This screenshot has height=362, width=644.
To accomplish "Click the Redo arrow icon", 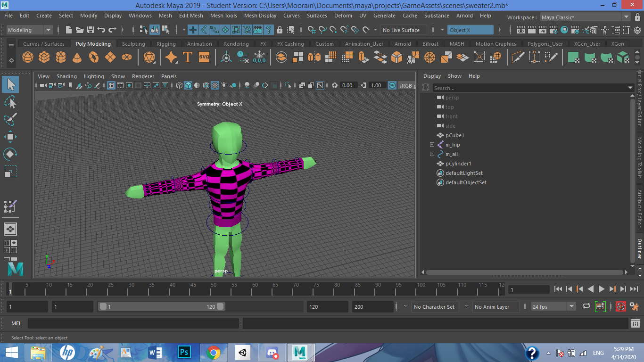I will pos(112,30).
